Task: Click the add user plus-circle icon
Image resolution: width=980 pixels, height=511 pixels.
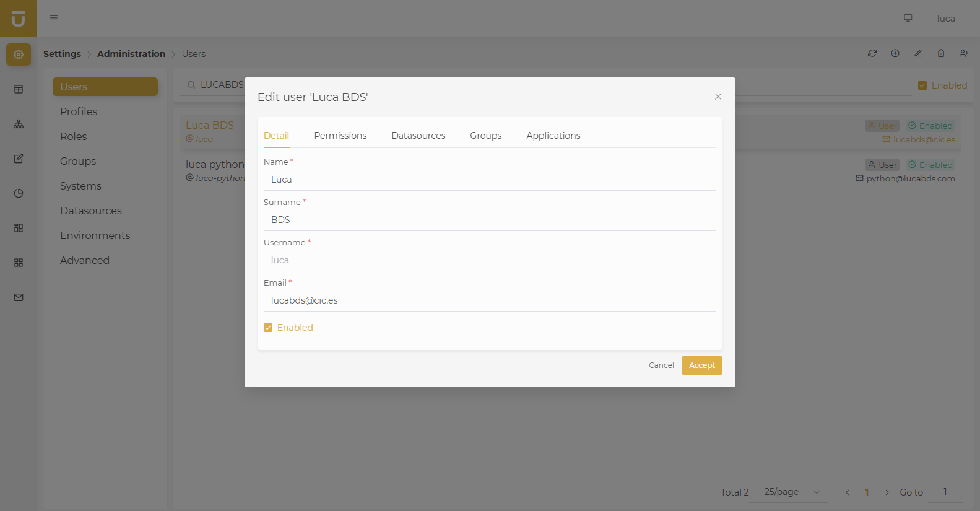Action: (x=895, y=53)
